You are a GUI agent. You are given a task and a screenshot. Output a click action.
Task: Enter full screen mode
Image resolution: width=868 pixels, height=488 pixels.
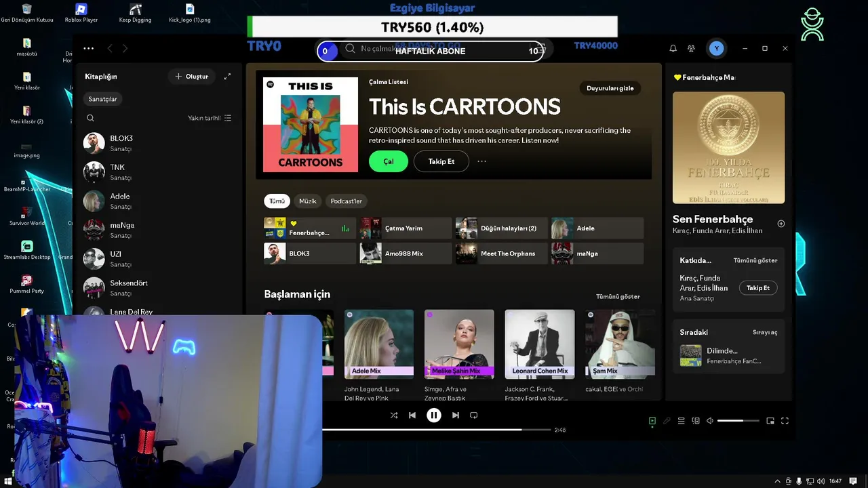click(x=785, y=421)
